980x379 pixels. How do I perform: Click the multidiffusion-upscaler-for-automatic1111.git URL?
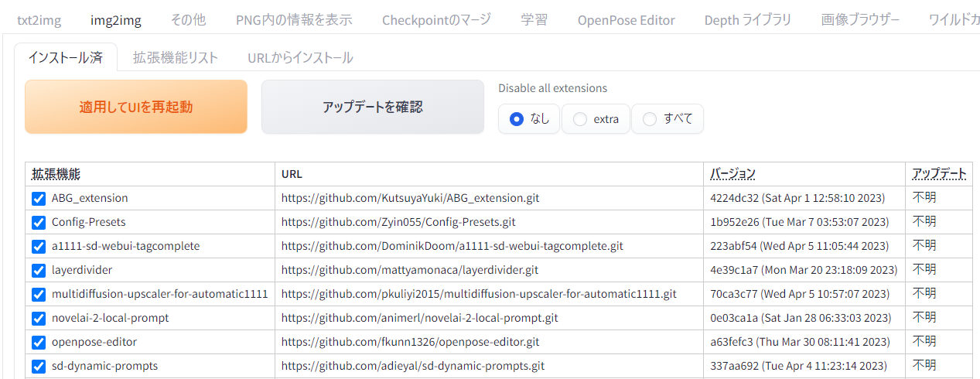[x=479, y=294]
